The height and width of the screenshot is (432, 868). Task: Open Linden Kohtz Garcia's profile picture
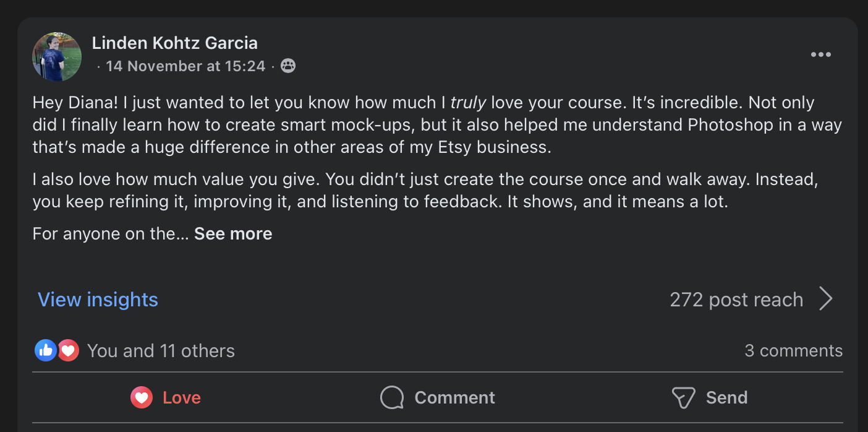(57, 57)
